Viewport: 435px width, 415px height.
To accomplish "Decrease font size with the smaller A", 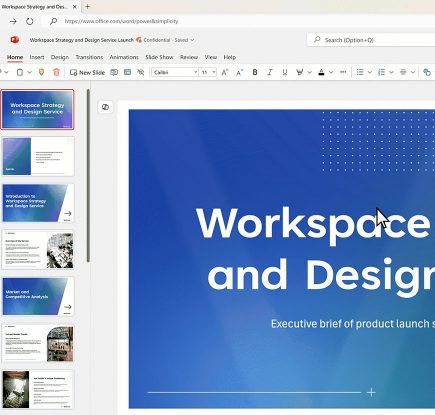I will [239, 72].
